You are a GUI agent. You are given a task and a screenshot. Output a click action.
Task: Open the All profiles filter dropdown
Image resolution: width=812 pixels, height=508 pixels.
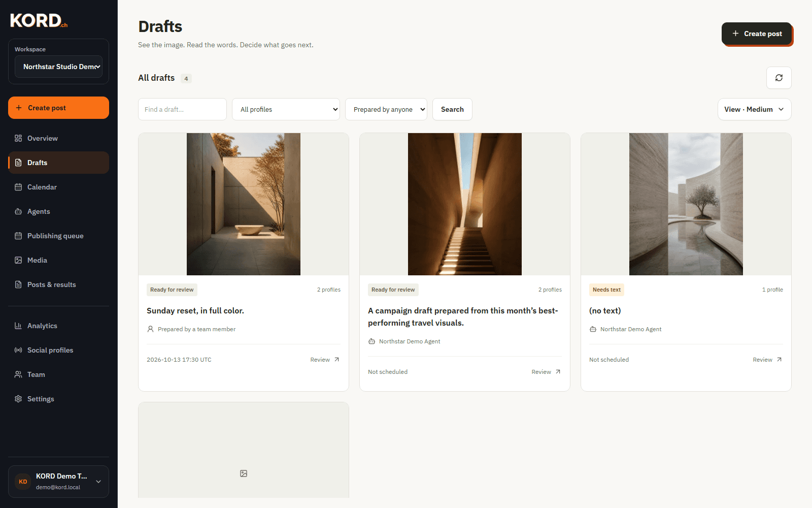pos(286,109)
